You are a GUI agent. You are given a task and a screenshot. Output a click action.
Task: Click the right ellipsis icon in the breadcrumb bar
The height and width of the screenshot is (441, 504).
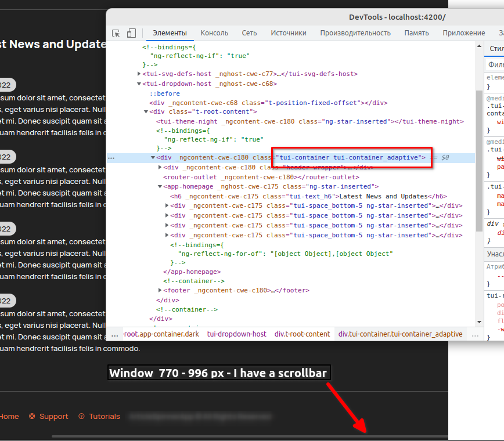[x=476, y=334]
